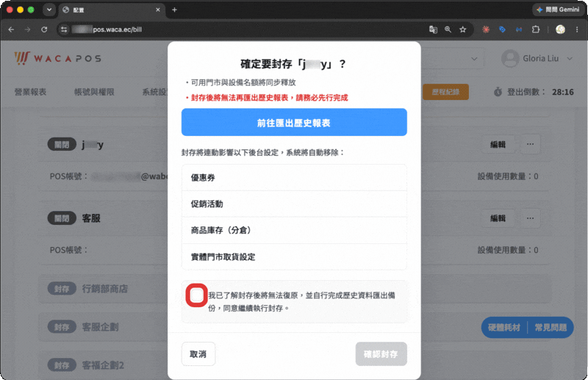Image resolution: width=588 pixels, height=380 pixels.
Task: Bookmark this page with star icon
Action: [x=463, y=29]
